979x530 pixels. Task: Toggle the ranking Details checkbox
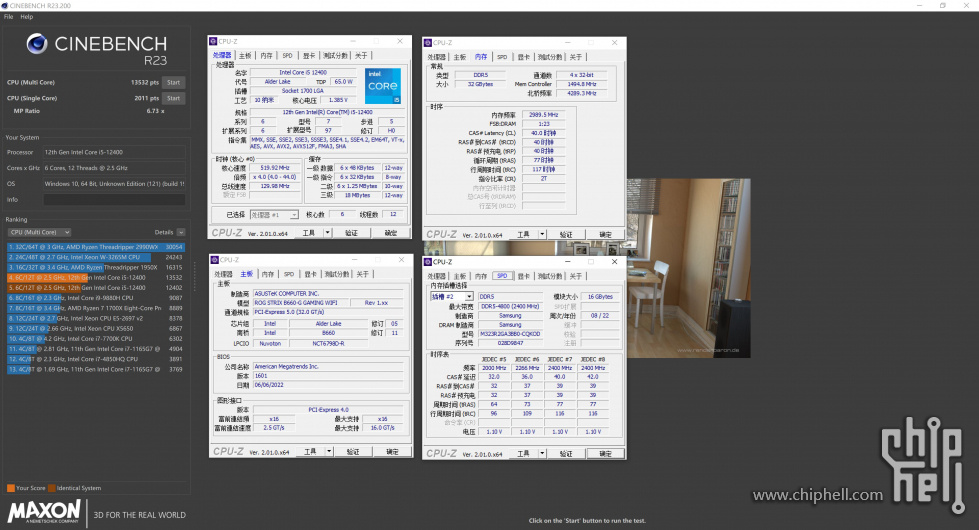point(180,232)
